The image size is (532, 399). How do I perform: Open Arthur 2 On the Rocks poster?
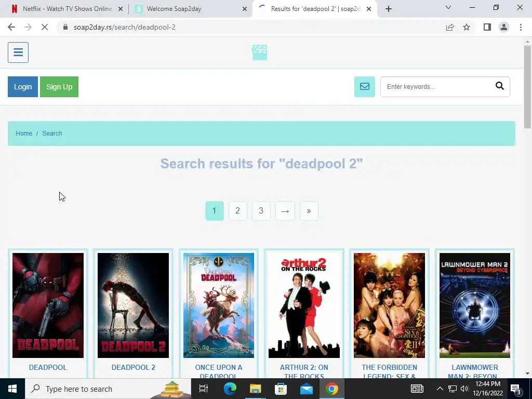(304, 305)
